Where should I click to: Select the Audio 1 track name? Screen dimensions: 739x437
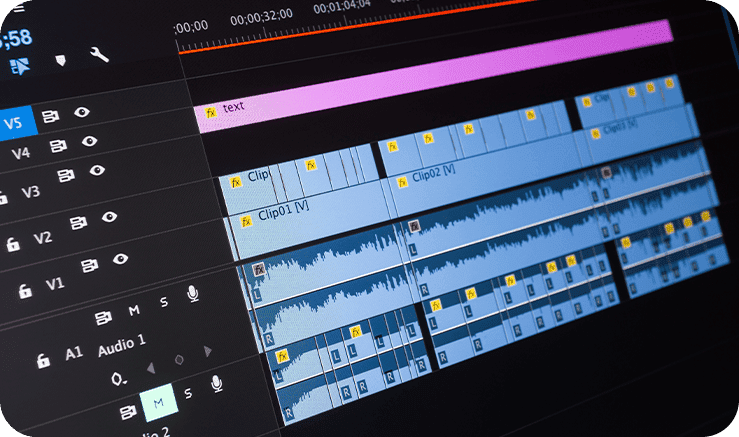pyautogui.click(x=122, y=345)
